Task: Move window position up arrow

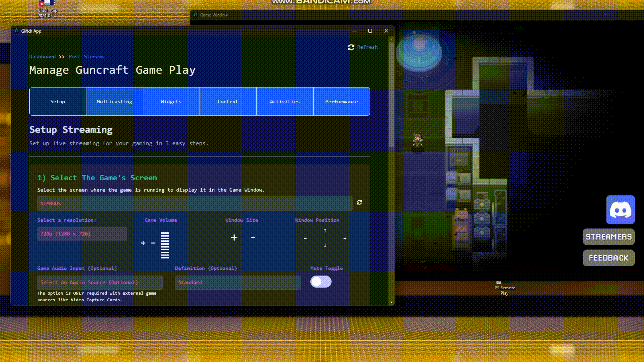Action: [325, 231]
